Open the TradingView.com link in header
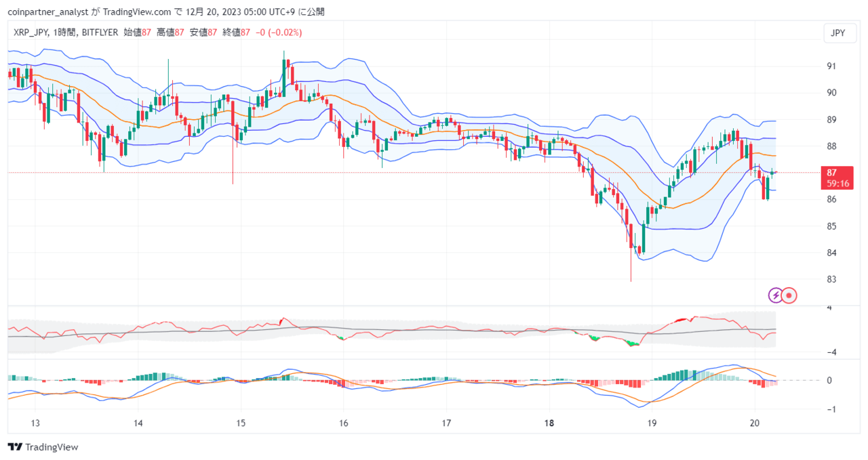This screenshot has height=460, width=868. 136,12
